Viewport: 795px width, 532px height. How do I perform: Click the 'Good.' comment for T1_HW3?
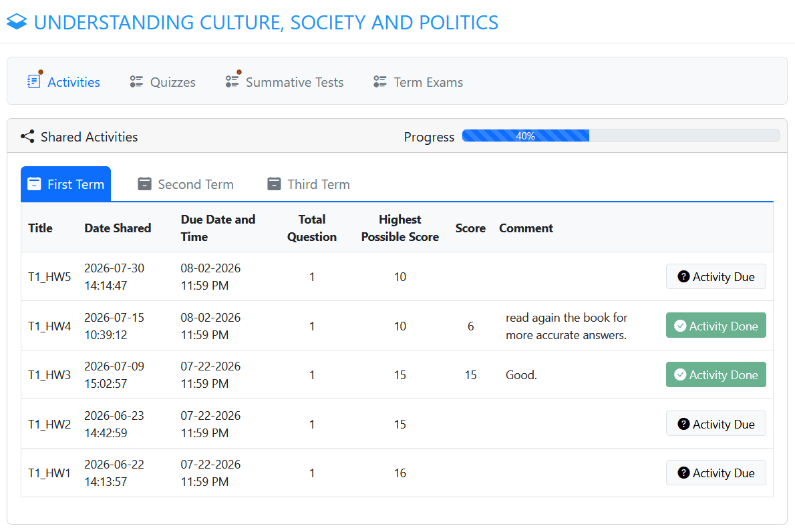pos(521,375)
